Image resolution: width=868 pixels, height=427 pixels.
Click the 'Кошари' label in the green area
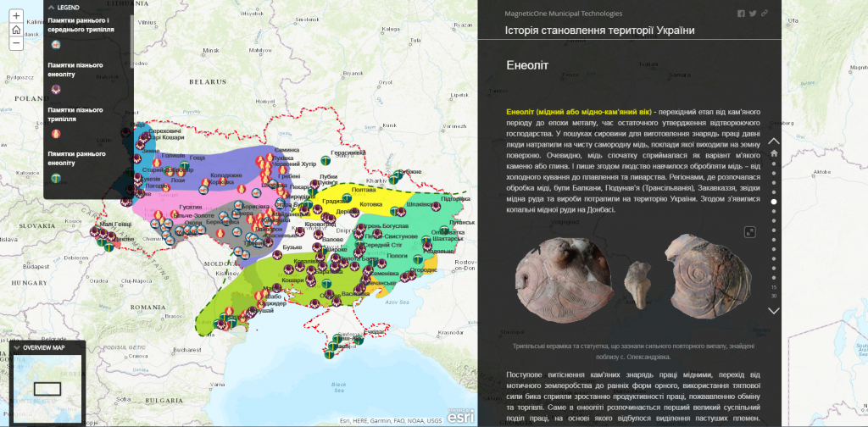click(x=292, y=280)
